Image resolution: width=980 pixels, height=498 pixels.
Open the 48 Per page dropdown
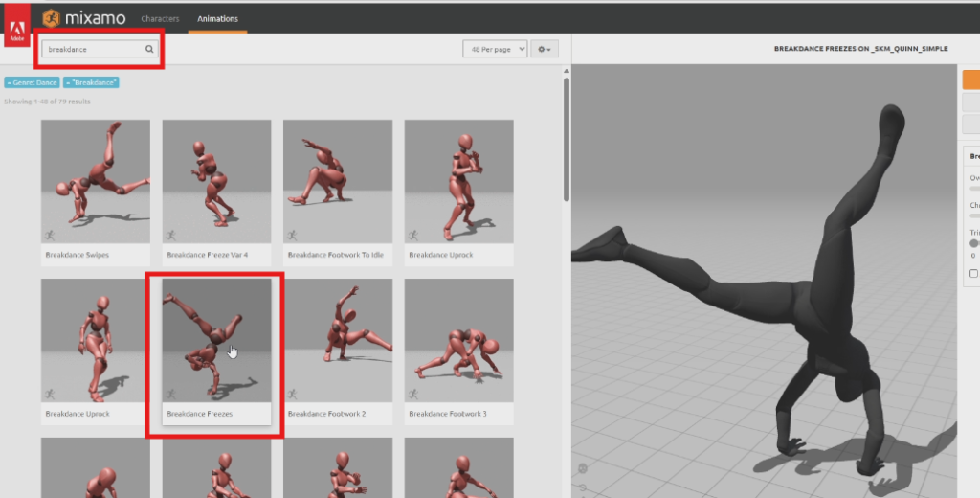click(x=495, y=49)
